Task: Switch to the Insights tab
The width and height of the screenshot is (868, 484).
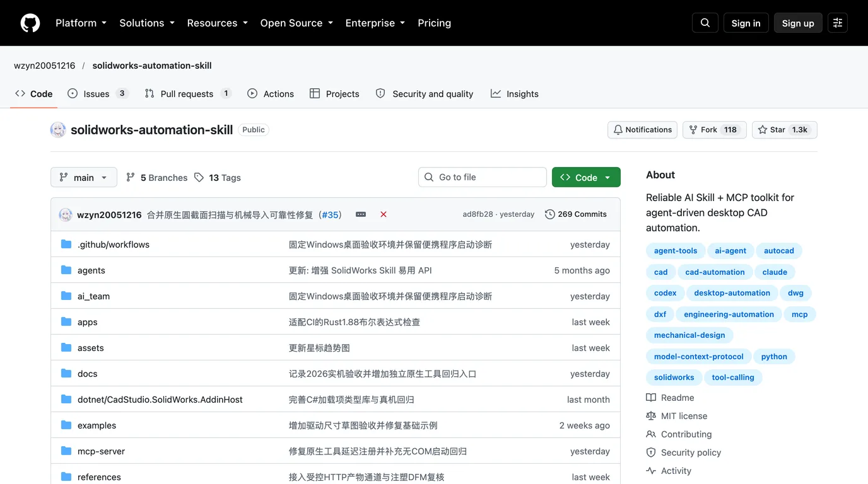Action: tap(515, 94)
